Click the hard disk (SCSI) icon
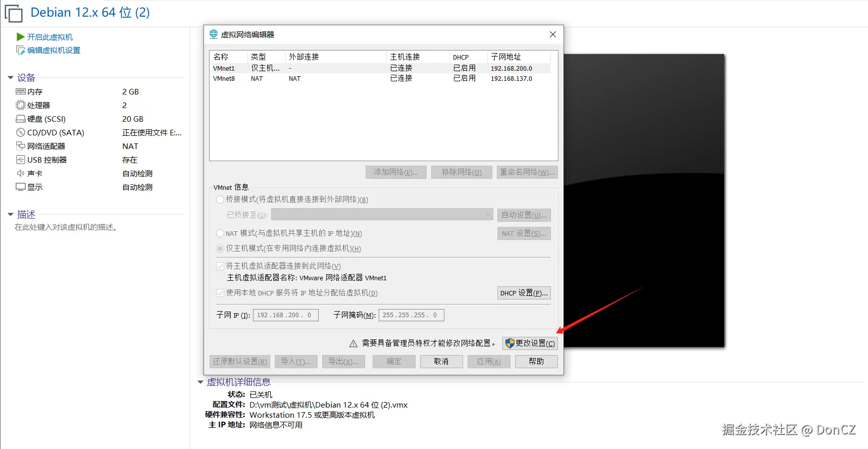This screenshot has height=449, width=868. coord(21,119)
